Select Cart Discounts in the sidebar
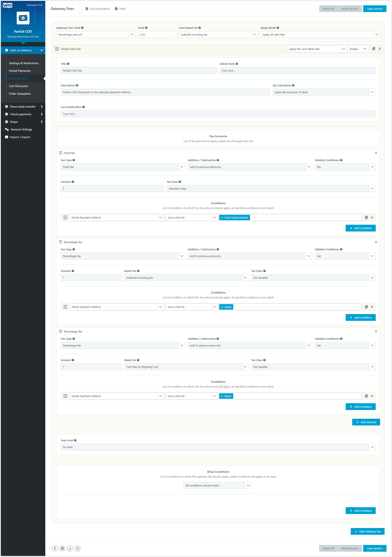This screenshot has height=557, width=392. [x=18, y=86]
